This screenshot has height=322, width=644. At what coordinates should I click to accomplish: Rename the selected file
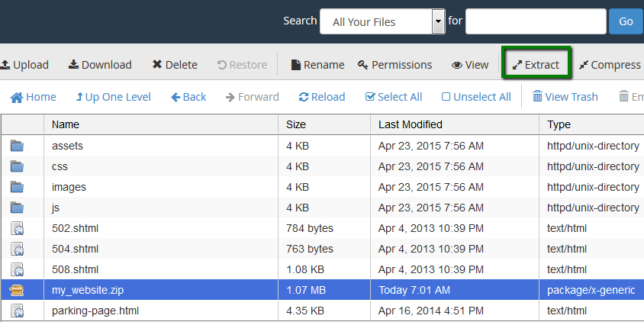click(317, 65)
